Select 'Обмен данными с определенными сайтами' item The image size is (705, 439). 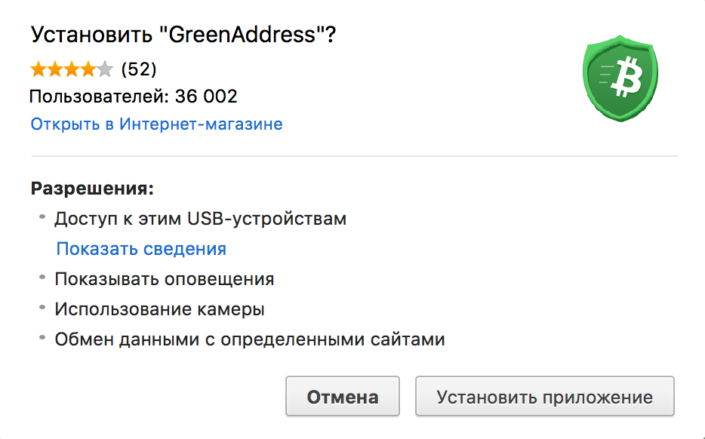(250, 339)
